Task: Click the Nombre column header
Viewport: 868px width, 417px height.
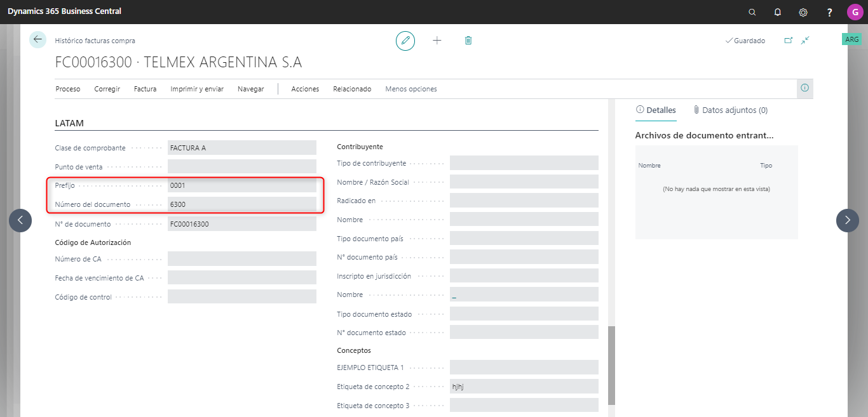Action: point(649,166)
